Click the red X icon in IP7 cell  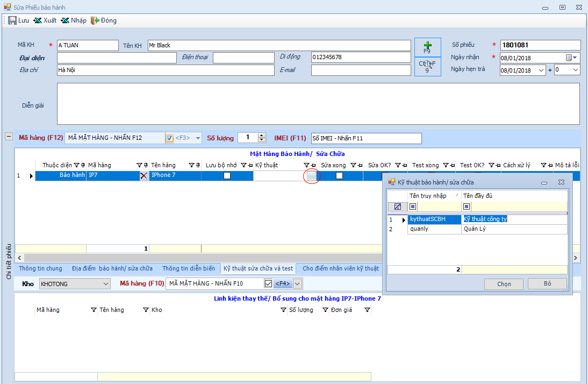click(x=144, y=176)
